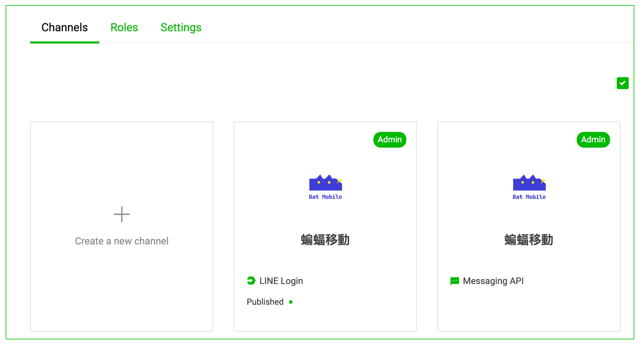Click the green Published status dot
The height and width of the screenshot is (345, 644).
click(291, 302)
